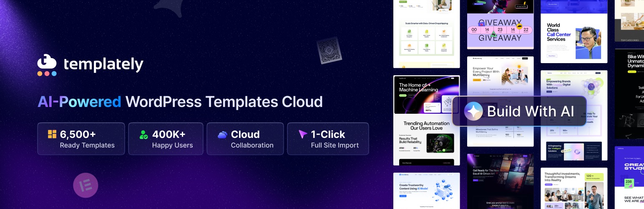The height and width of the screenshot is (209, 644).
Task: Open the Giveaway countdown template thumbnail
Action: [500, 24]
